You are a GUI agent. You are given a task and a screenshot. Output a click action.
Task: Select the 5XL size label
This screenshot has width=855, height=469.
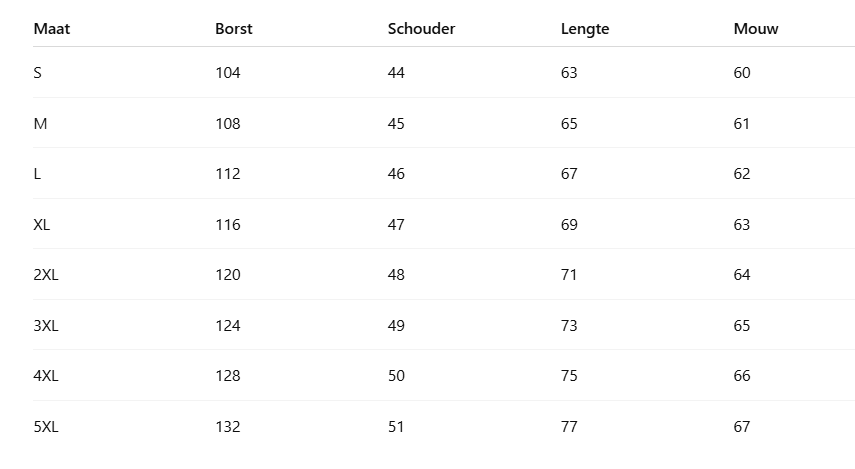[x=46, y=427]
